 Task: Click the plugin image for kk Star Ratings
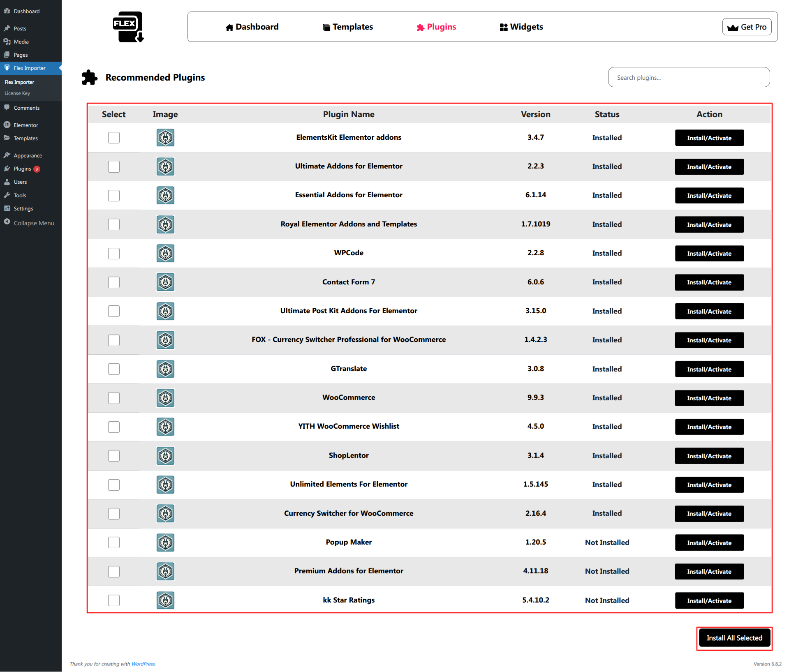coord(165,600)
